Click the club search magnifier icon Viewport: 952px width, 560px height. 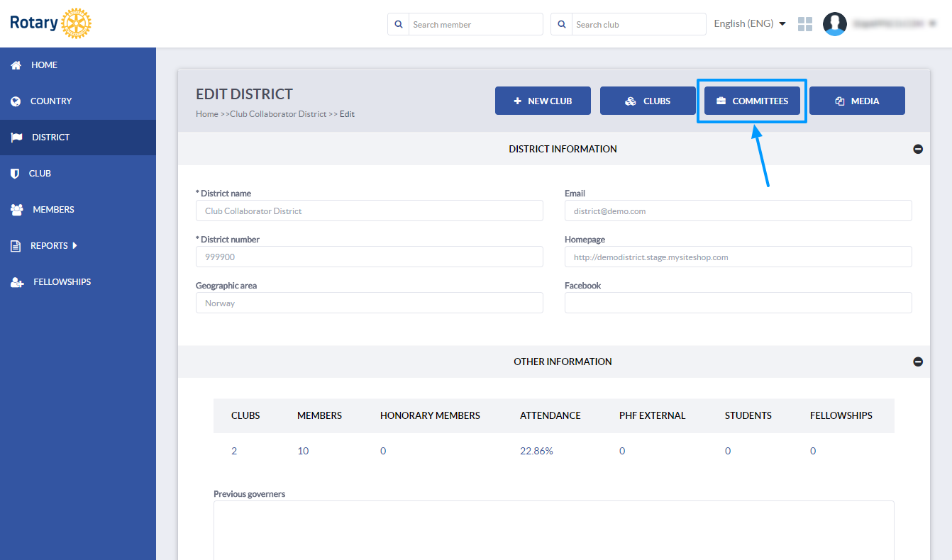(x=561, y=24)
